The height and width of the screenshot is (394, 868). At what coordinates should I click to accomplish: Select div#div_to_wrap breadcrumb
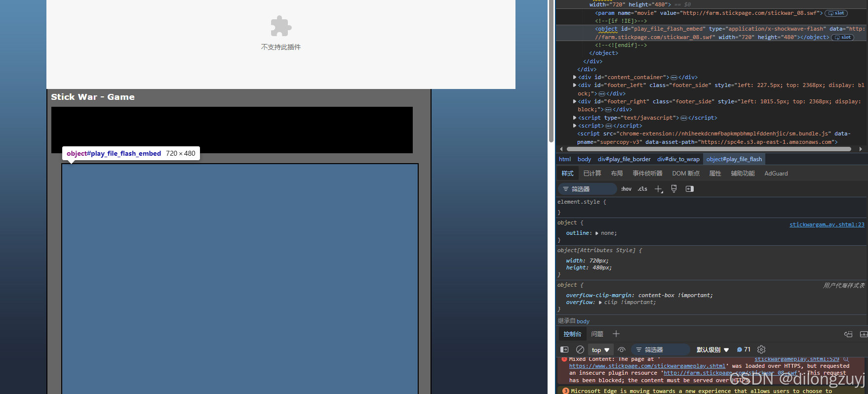tap(678, 159)
